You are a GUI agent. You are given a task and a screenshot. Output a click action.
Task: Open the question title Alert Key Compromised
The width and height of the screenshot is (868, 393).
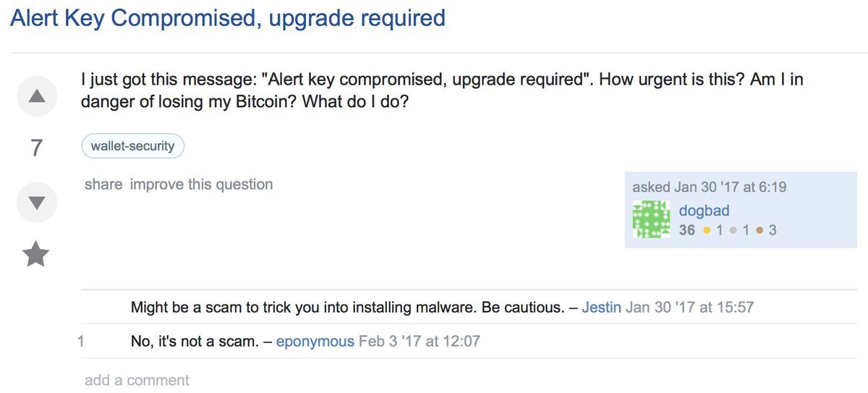coord(228,18)
